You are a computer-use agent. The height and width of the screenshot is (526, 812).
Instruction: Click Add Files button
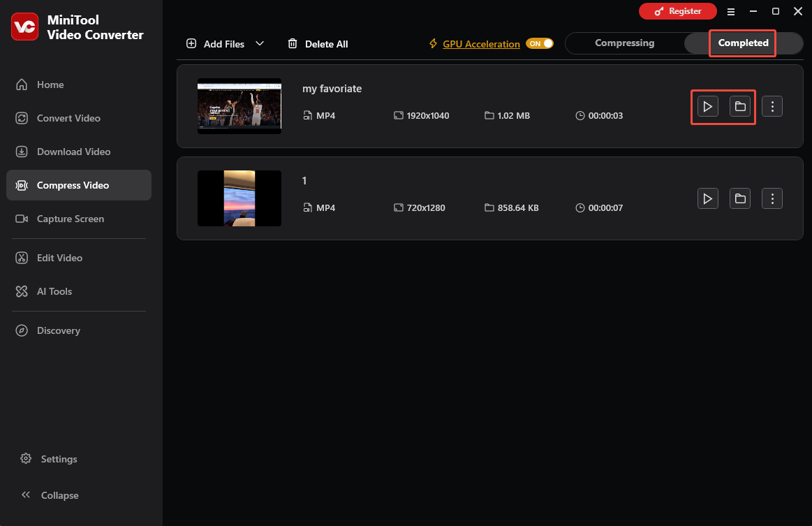(x=216, y=44)
